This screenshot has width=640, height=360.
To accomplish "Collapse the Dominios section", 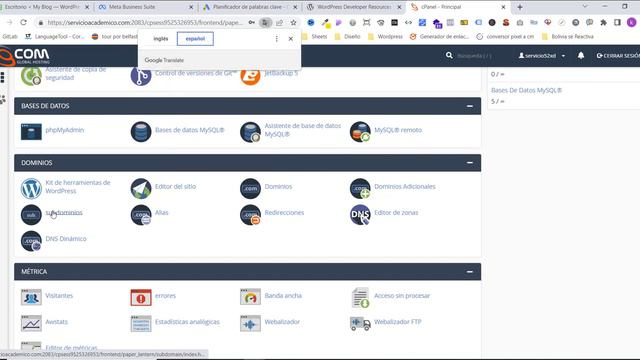I will pyautogui.click(x=470, y=163).
